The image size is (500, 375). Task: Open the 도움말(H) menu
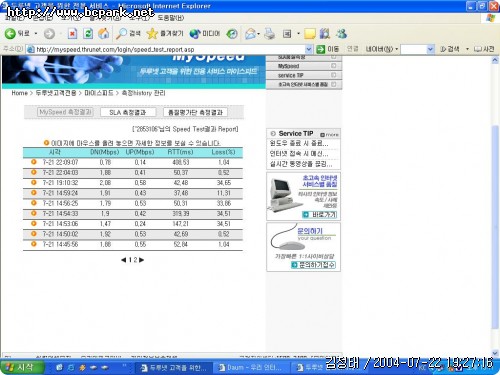[x=170, y=18]
